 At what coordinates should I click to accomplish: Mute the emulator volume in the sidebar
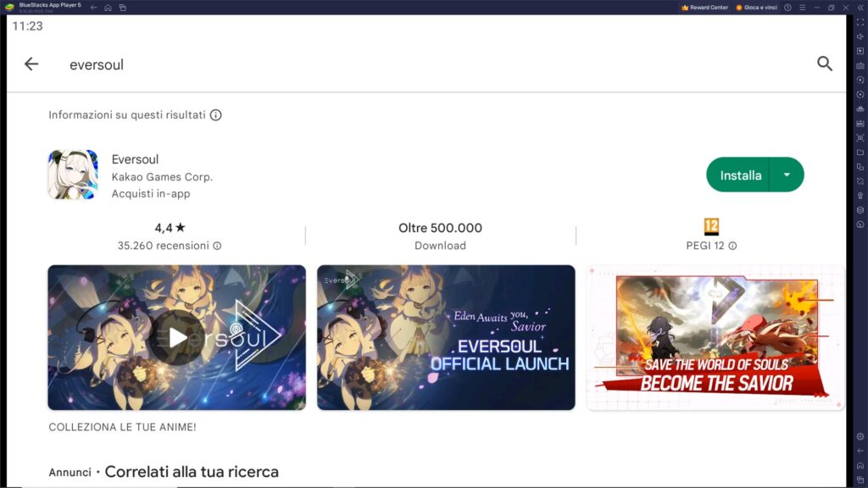coord(860,39)
